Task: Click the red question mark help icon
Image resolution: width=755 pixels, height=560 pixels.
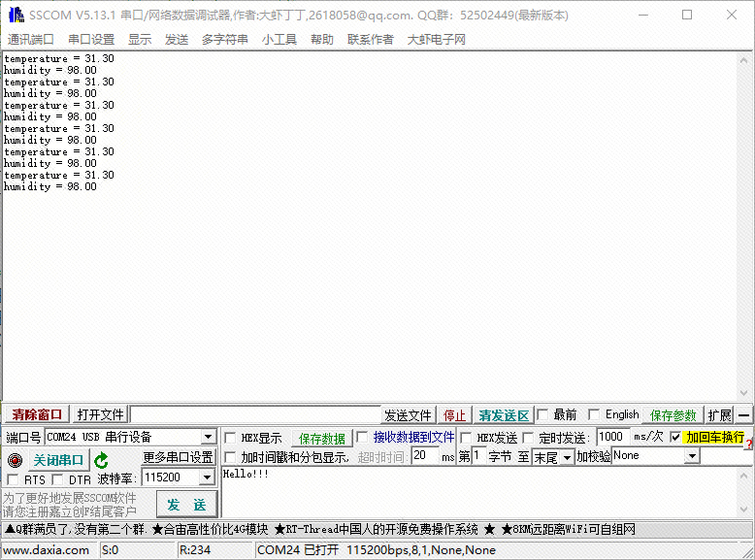Action: click(x=750, y=444)
